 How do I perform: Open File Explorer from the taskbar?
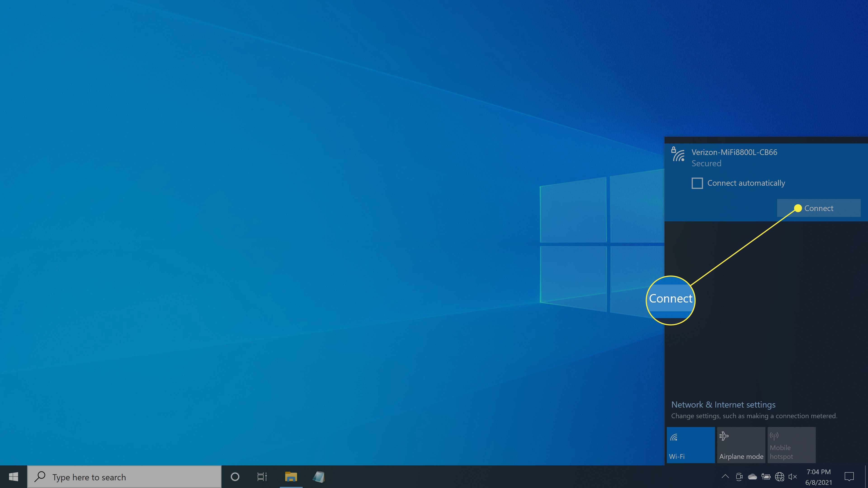[291, 477]
